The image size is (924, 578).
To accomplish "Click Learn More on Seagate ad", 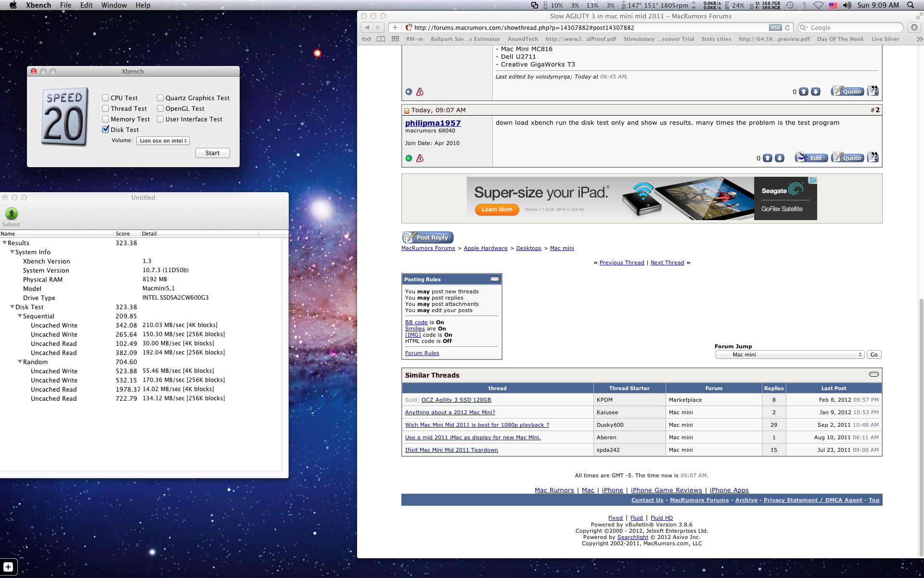I will (497, 210).
